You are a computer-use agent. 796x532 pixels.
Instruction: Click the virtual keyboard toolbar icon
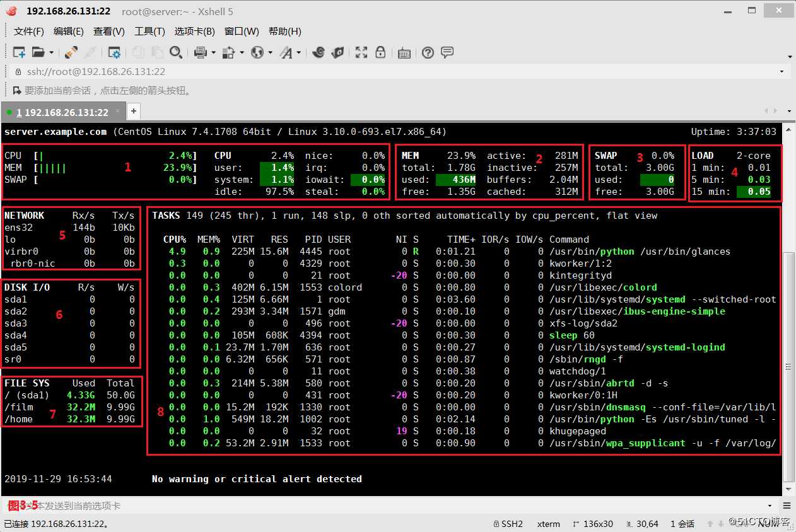coord(404,53)
